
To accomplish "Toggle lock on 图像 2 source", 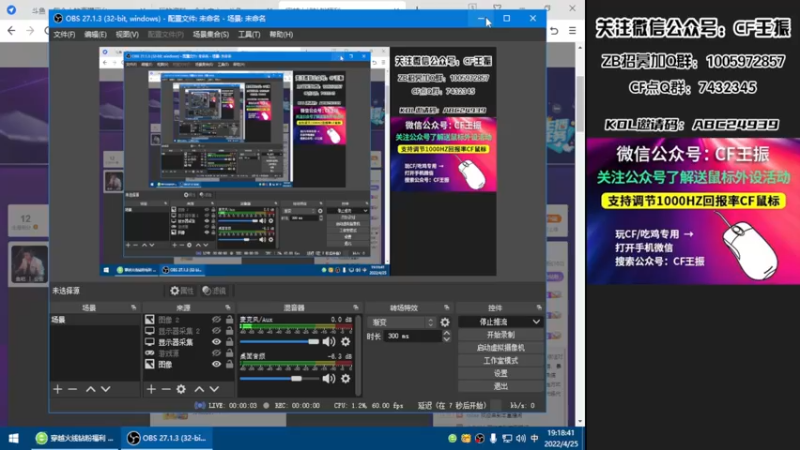I will click(x=230, y=319).
